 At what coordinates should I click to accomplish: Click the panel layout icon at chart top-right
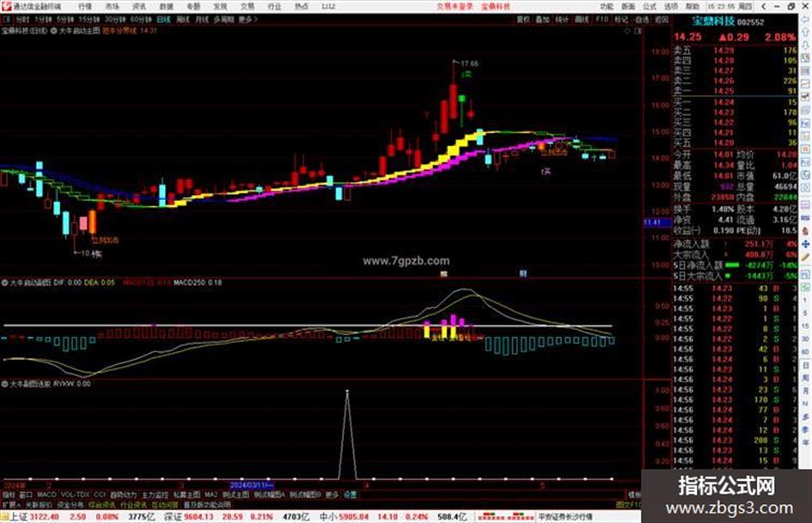[638, 31]
